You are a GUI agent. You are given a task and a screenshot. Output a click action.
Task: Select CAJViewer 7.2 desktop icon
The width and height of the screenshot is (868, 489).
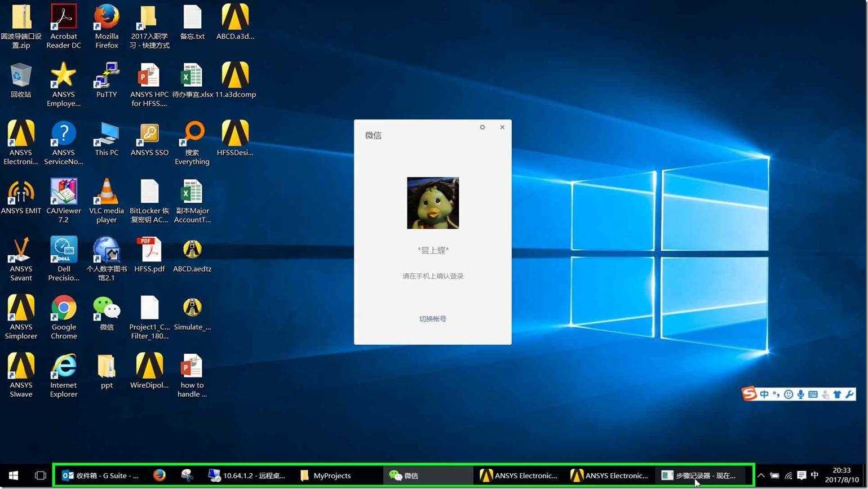click(x=63, y=201)
